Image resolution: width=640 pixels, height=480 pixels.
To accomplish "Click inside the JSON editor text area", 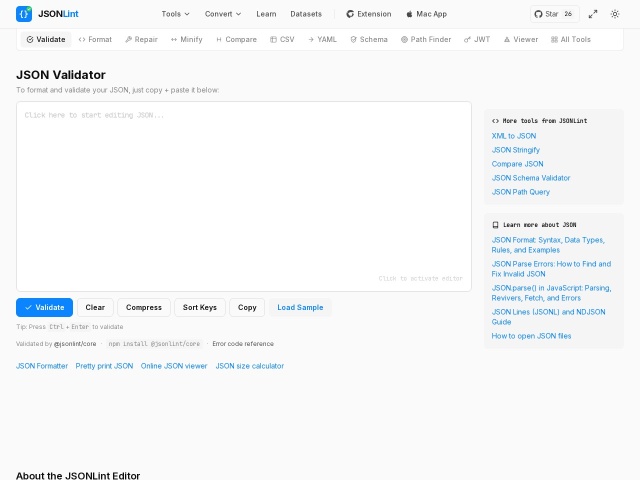I will point(244,196).
